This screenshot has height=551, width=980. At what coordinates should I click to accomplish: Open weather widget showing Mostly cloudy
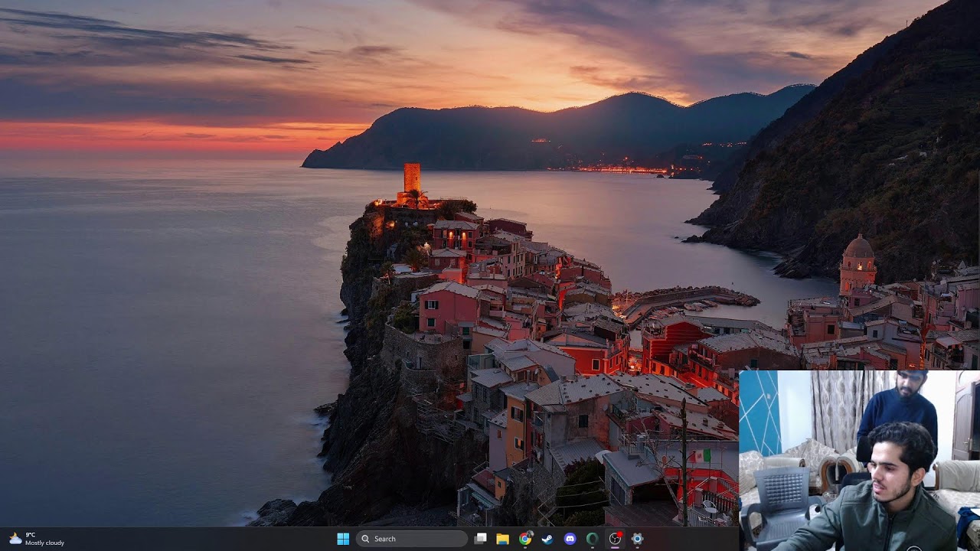tap(36, 539)
